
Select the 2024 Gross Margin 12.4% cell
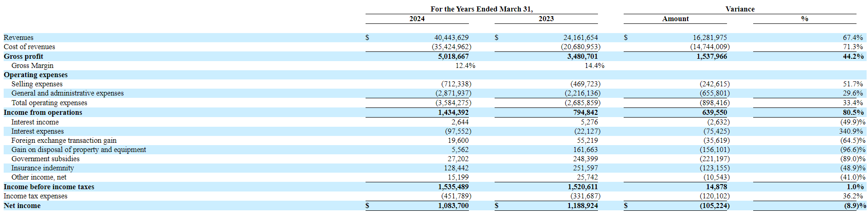coord(465,66)
